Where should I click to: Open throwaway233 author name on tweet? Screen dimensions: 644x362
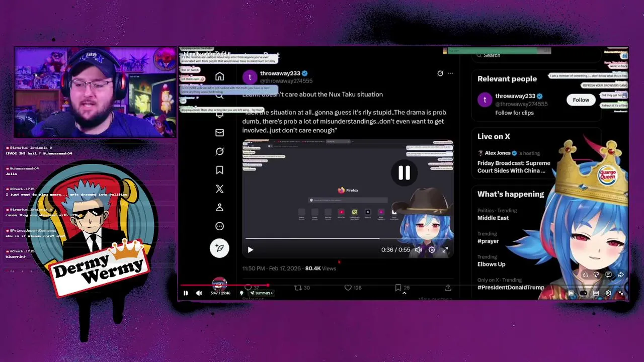pyautogui.click(x=280, y=73)
